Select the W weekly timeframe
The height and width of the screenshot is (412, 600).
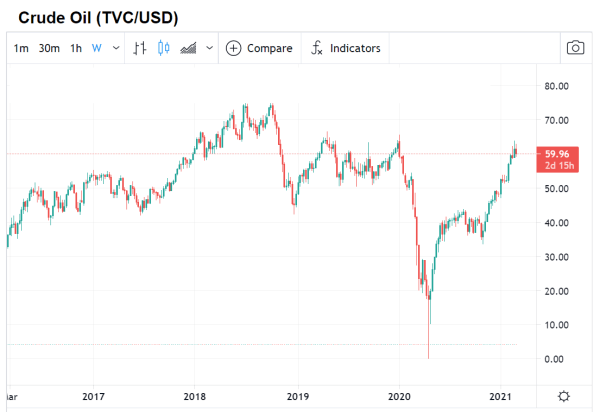97,48
